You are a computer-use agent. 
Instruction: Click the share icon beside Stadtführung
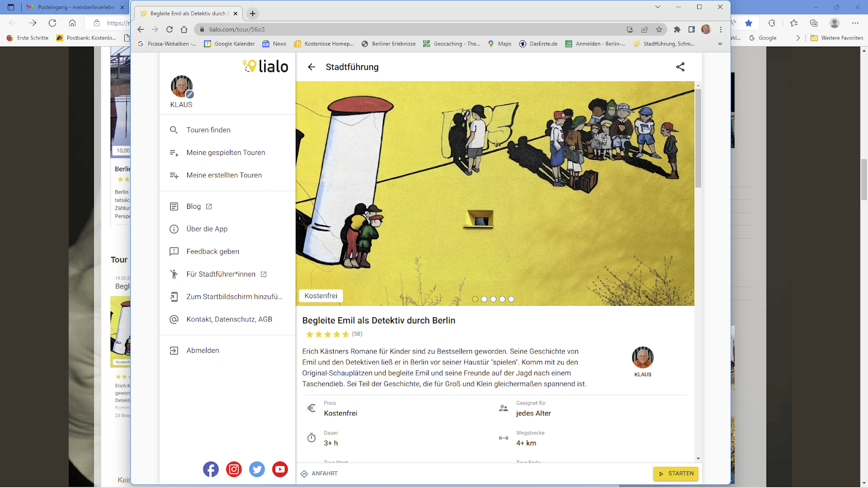(680, 67)
